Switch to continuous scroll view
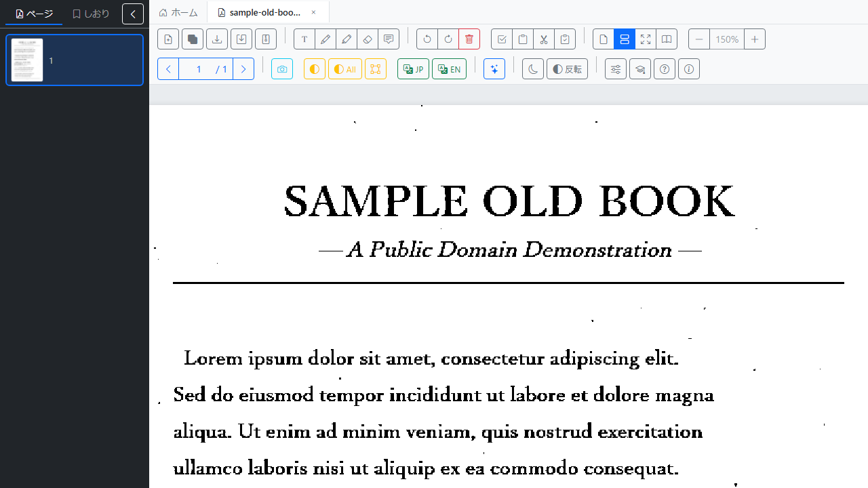The image size is (868, 488). [x=625, y=39]
